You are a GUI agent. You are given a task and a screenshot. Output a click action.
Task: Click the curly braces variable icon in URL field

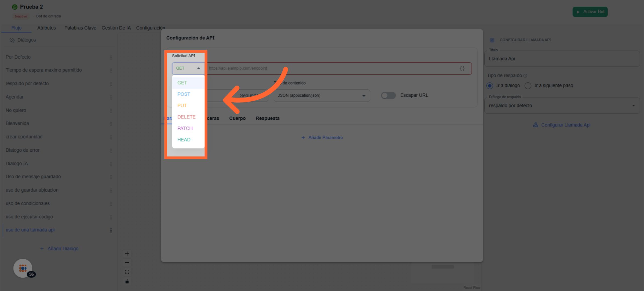pyautogui.click(x=462, y=68)
